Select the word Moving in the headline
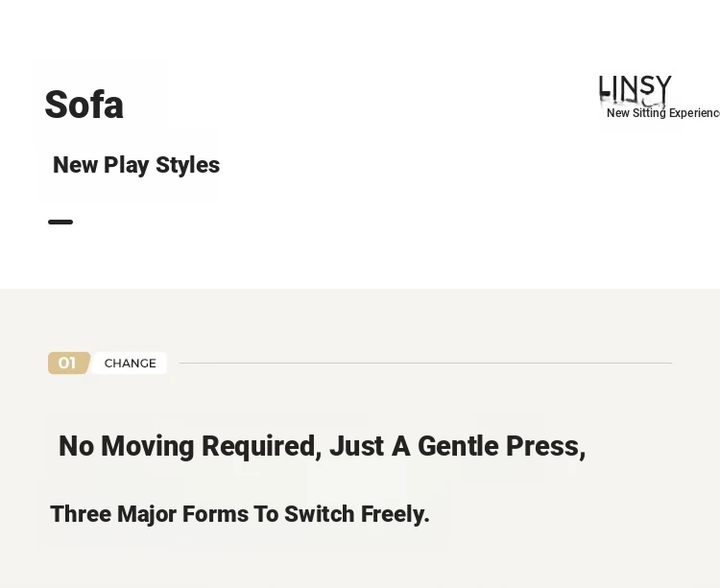The width and height of the screenshot is (720, 588). tap(148, 447)
